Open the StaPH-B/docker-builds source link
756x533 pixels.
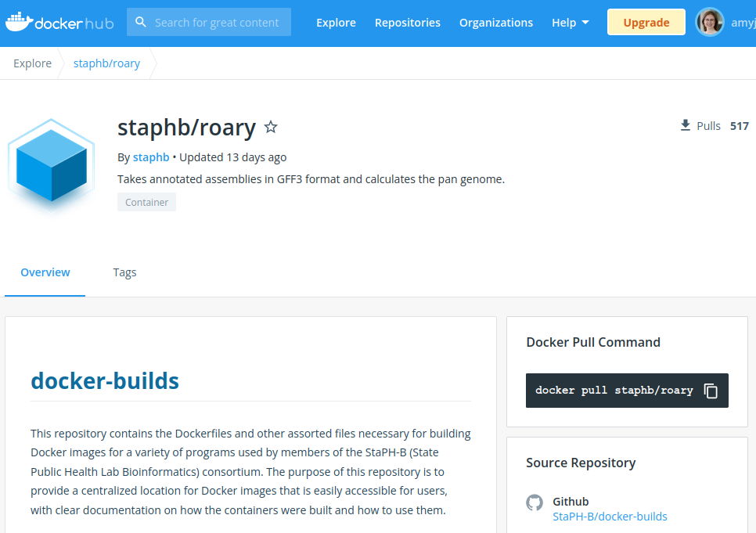coord(610,516)
